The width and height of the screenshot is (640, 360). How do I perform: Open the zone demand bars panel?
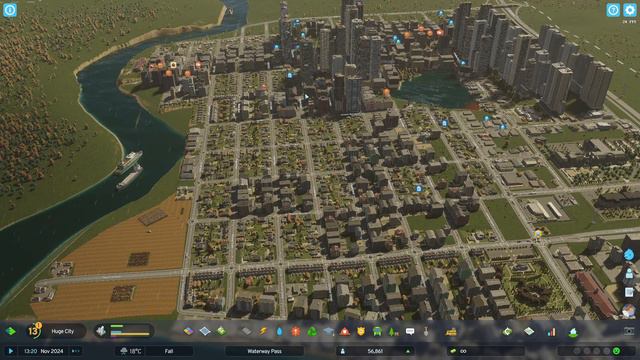124,331
